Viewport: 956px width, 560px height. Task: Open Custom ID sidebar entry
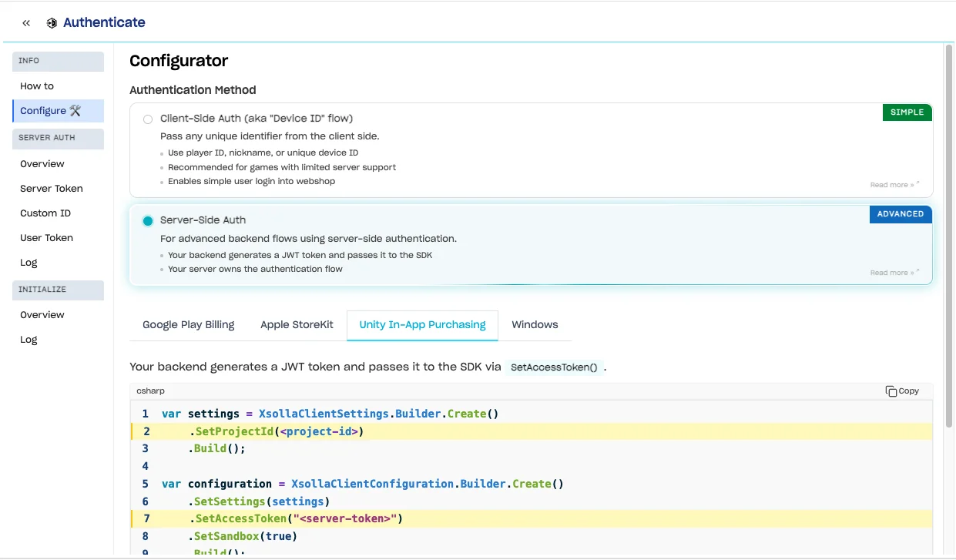pos(59,213)
